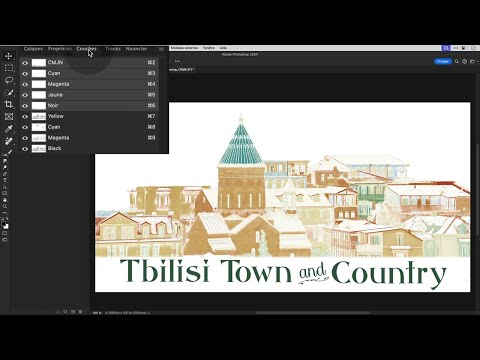480x360 pixels.
Task: Switch to the Calques tab
Action: (x=33, y=49)
